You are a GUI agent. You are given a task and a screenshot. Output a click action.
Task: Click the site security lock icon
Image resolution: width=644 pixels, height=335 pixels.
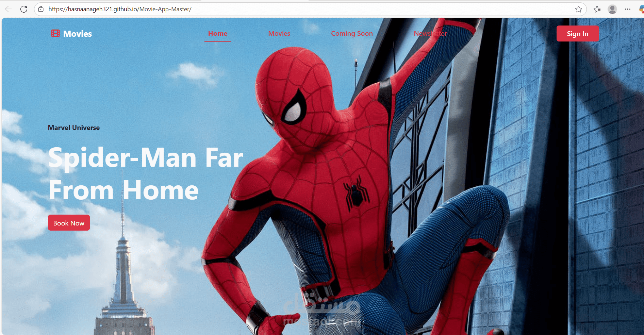click(40, 9)
